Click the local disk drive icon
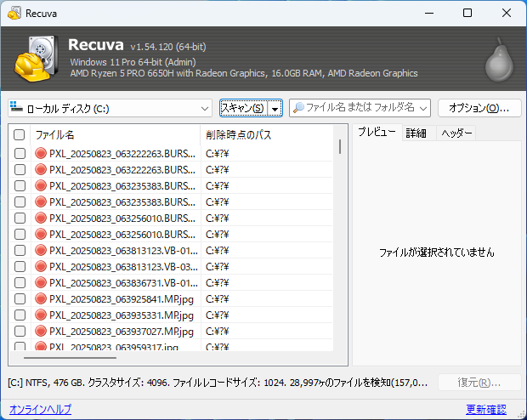This screenshot has width=527, height=420. [16, 107]
